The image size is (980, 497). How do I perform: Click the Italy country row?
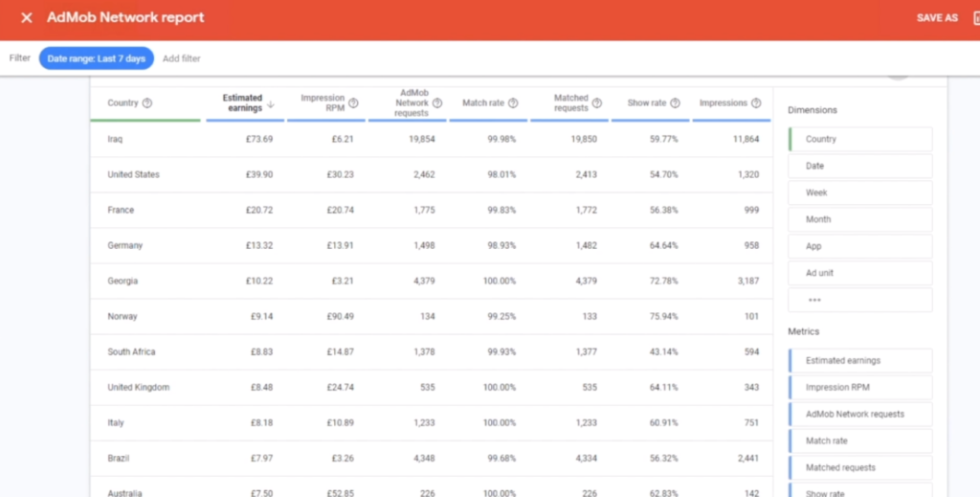pyautogui.click(x=432, y=423)
